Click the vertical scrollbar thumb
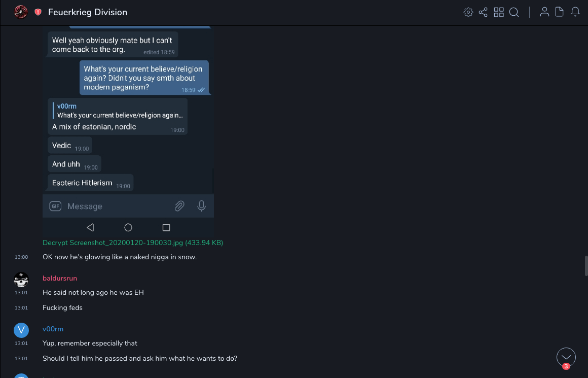Screen dimensions: 588x378 pos(586,265)
